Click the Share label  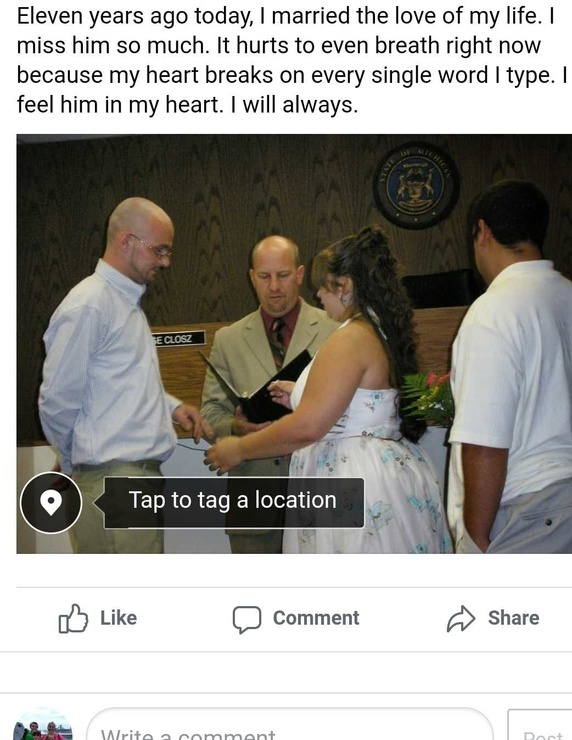pos(513,618)
